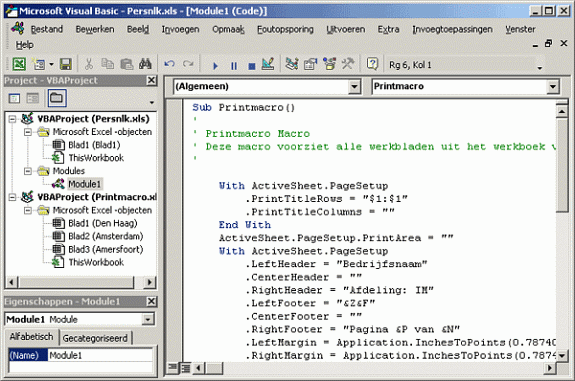Run the macro with the play icon
The image size is (575, 381).
215,66
